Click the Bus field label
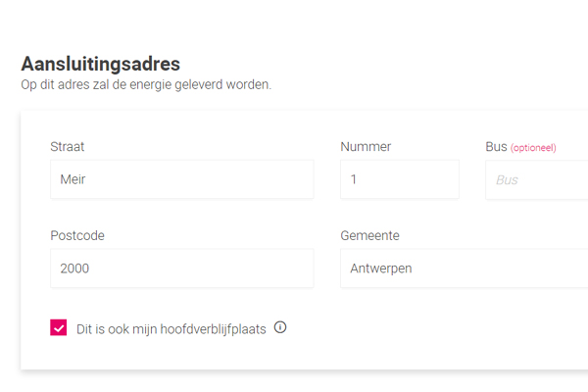This screenshot has width=588, height=392. [496, 146]
